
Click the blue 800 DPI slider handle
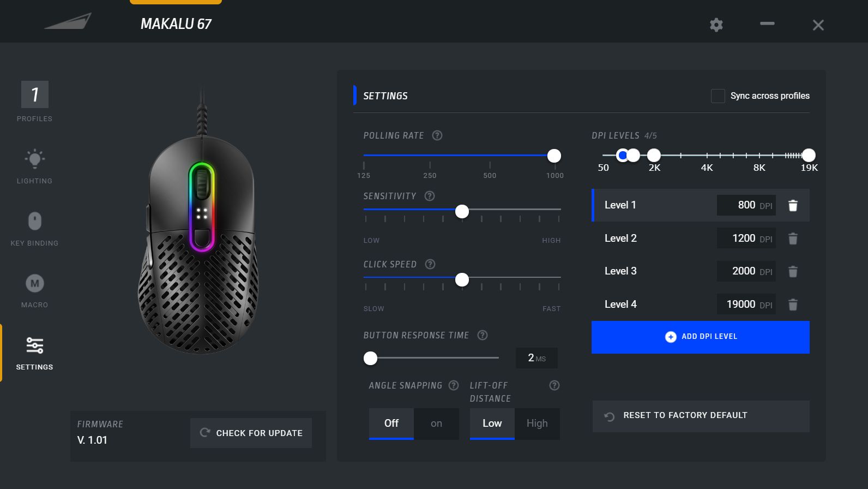click(623, 156)
